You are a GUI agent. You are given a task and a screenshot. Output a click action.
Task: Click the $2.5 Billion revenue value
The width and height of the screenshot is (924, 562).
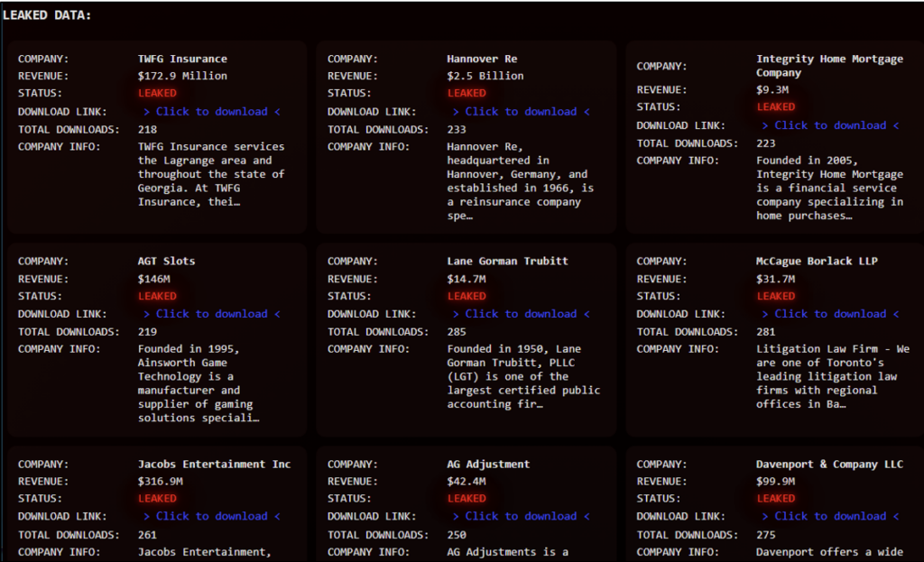coord(485,76)
